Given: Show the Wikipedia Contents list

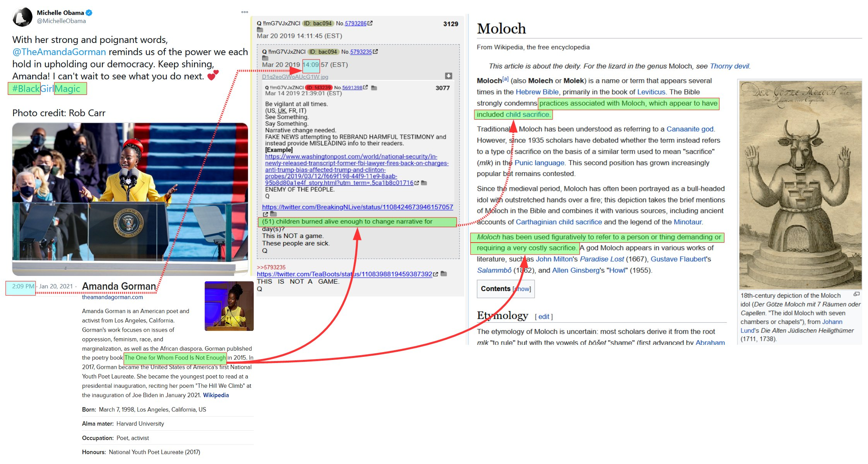Looking at the screenshot, I should 522,289.
